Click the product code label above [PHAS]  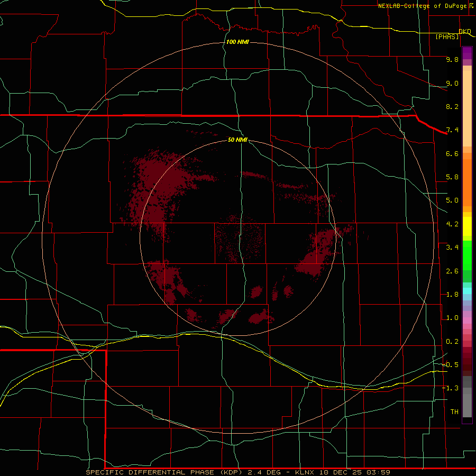[465, 31]
